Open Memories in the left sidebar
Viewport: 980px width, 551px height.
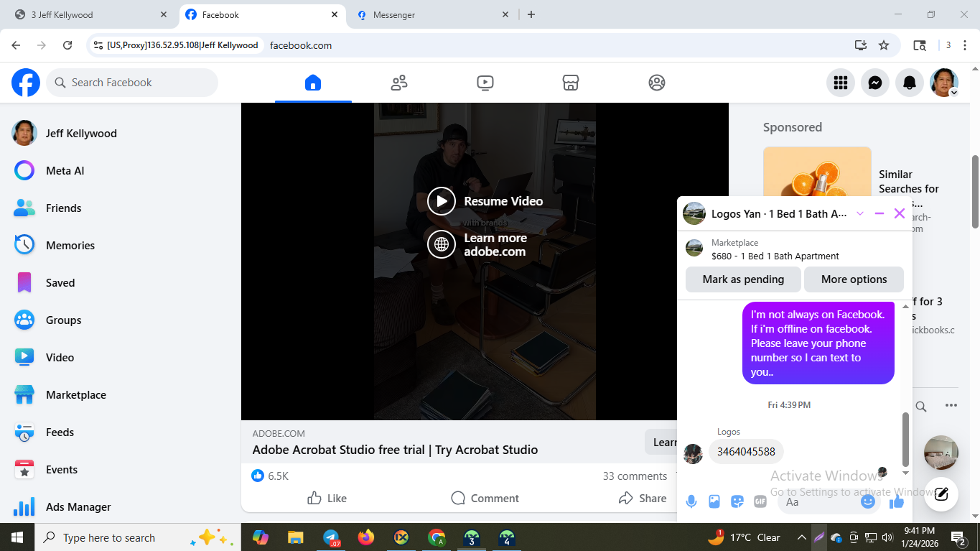120,245
